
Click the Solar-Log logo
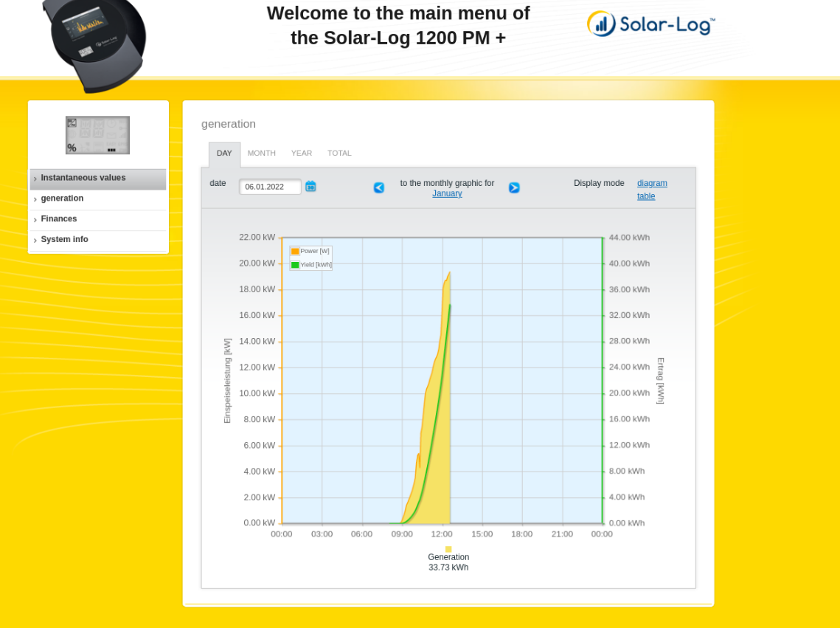(x=650, y=24)
